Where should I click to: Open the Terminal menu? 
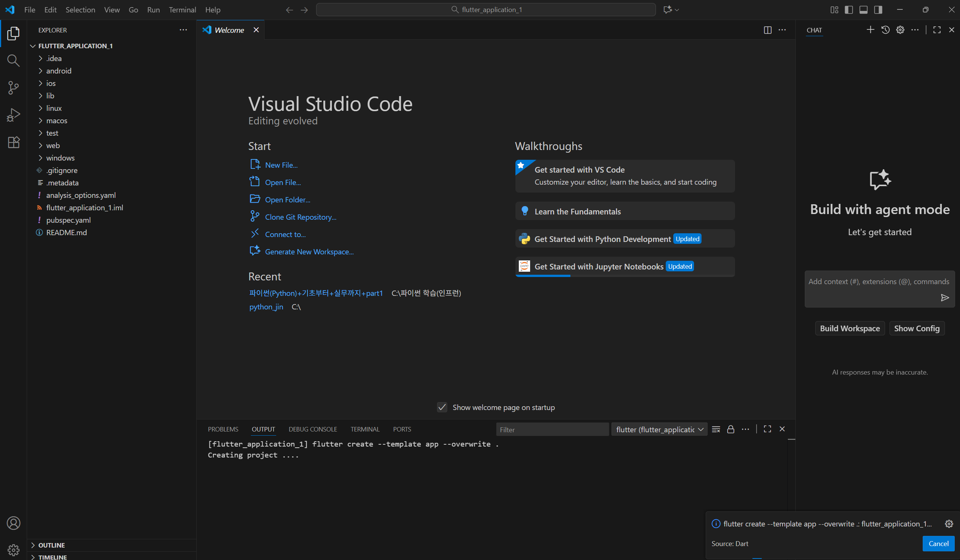coord(182,9)
